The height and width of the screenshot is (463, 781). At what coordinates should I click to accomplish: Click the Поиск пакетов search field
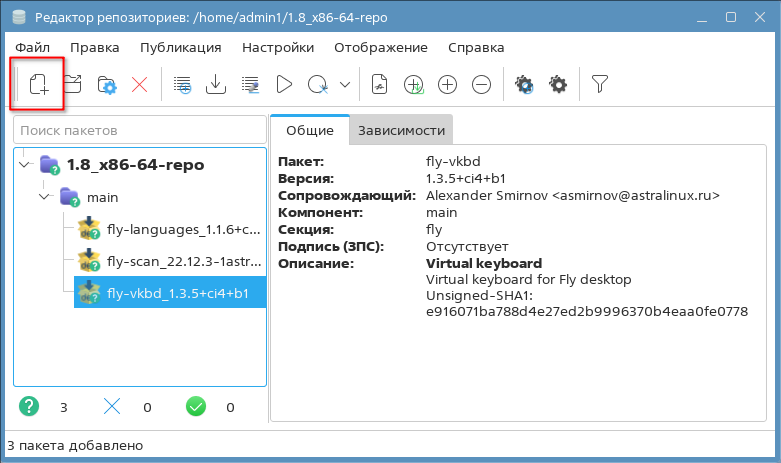(139, 130)
